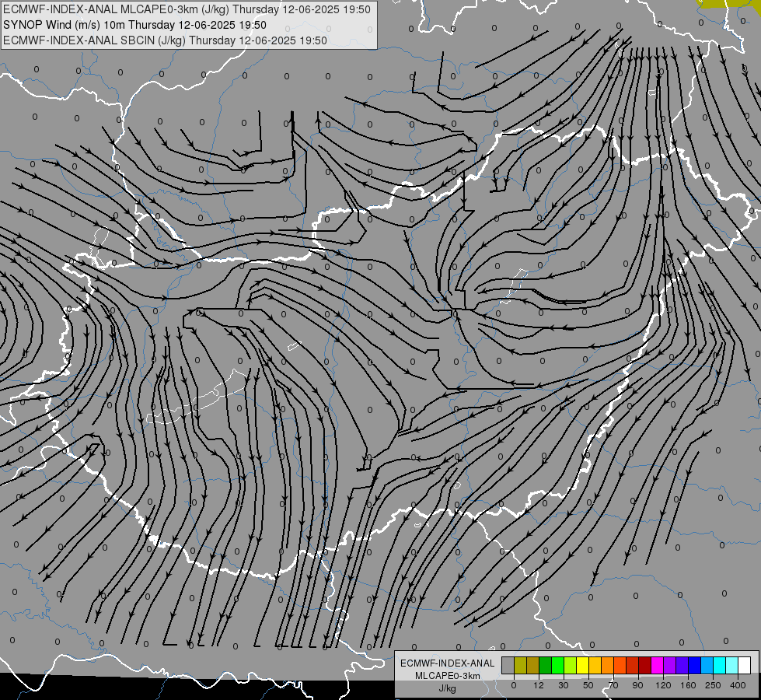Click the legend value 120
761x700 pixels.
[x=663, y=685]
